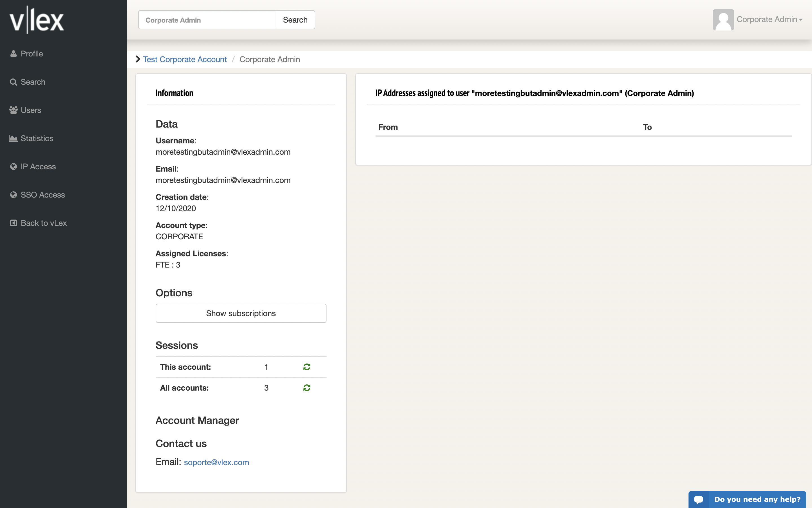Click the Information panel heading
Screen dimensions: 812x508
pos(175,93)
